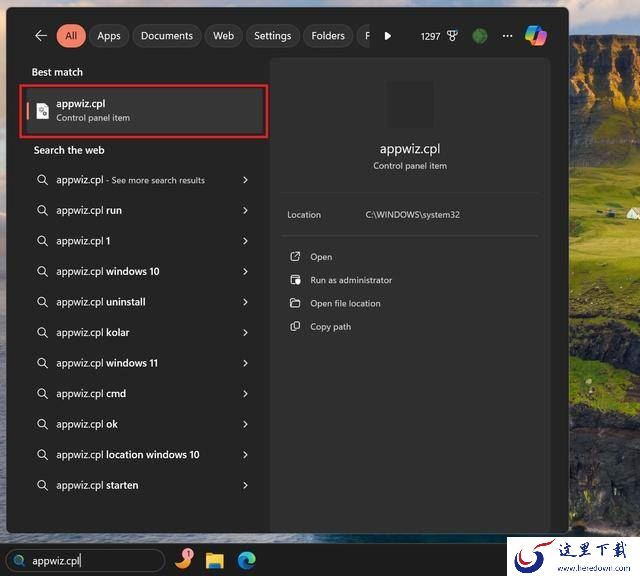Open File Explorer from the taskbar
Image resolution: width=640 pixels, height=576 pixels.
pyautogui.click(x=214, y=560)
